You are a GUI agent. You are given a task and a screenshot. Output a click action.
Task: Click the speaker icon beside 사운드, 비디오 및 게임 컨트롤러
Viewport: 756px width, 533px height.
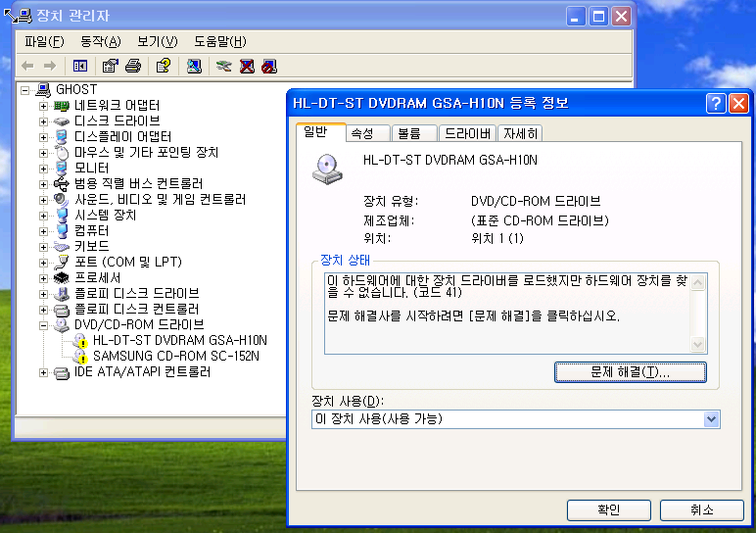coord(62,199)
